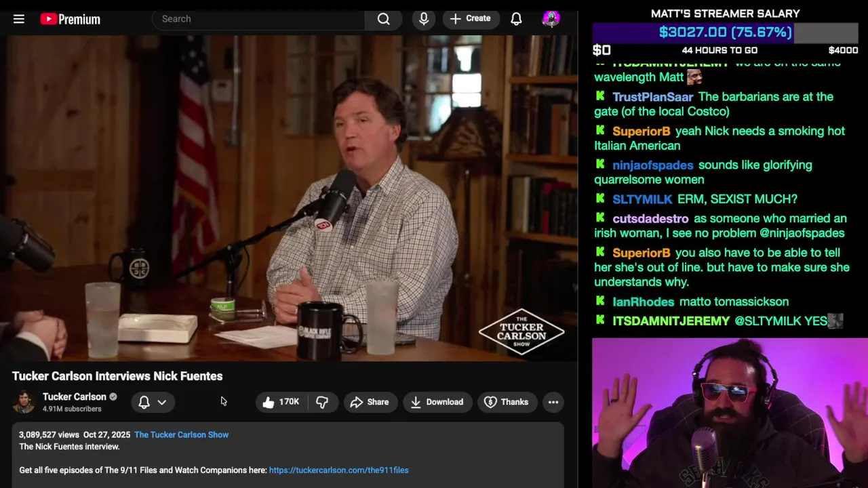Screen dimensions: 868x488
Task: Click the search magnifier button
Action: coord(384,19)
